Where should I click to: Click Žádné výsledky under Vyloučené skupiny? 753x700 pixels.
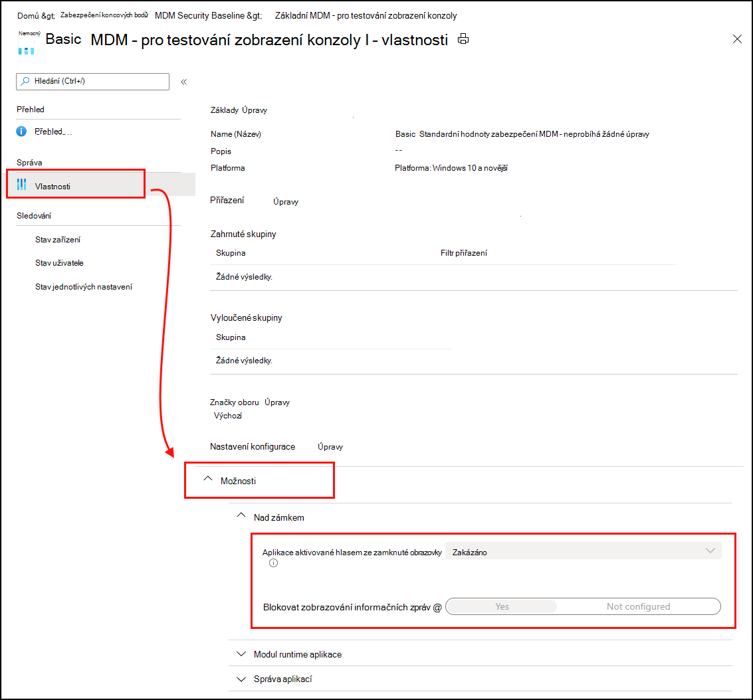click(x=244, y=361)
